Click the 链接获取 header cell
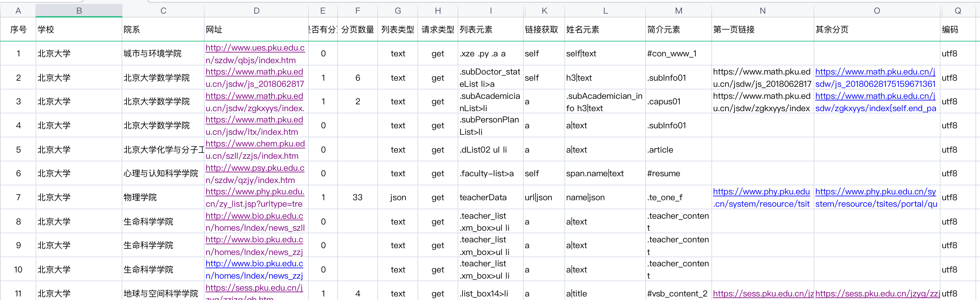Image resolution: width=980 pixels, height=300 pixels. (544, 29)
